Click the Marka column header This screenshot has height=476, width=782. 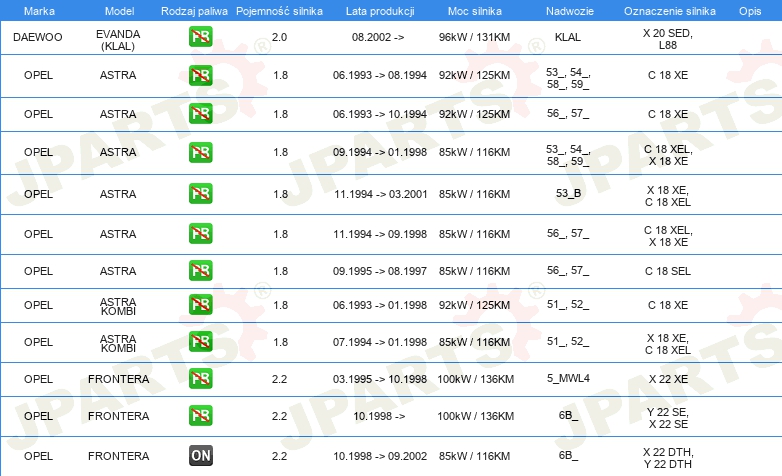click(x=39, y=11)
